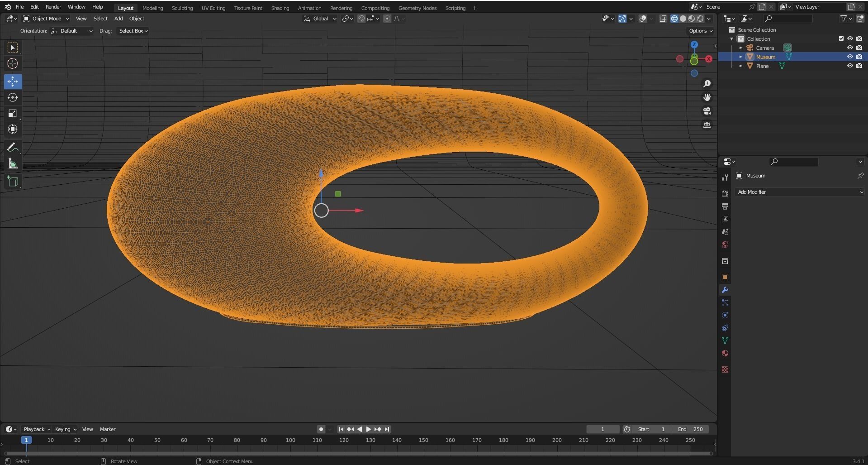
Task: Open the Orientation Default dropdown
Action: pyautogui.click(x=72, y=31)
